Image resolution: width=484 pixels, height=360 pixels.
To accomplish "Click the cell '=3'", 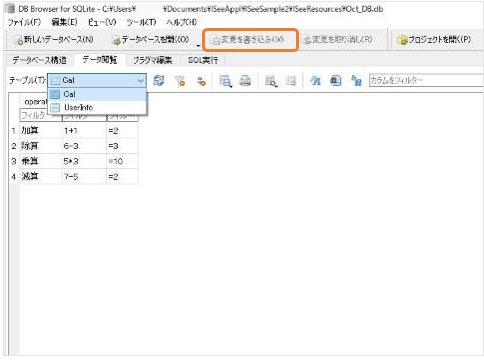I will tap(122, 146).
